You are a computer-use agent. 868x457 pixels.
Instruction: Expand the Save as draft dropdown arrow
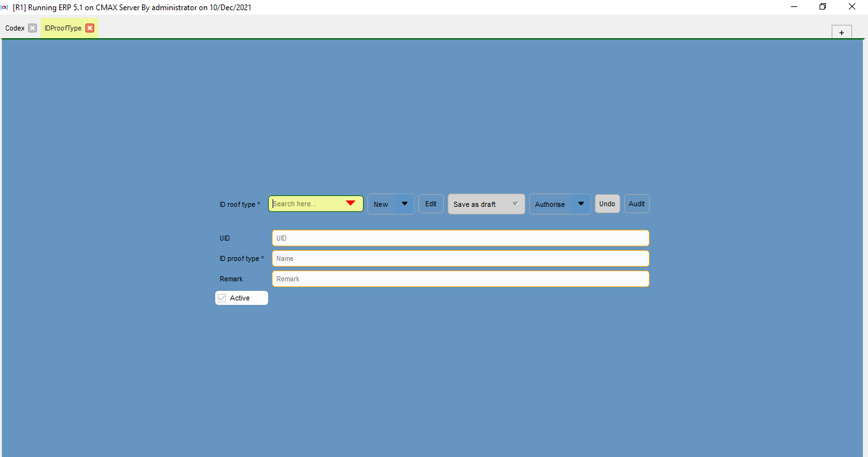[x=516, y=204]
